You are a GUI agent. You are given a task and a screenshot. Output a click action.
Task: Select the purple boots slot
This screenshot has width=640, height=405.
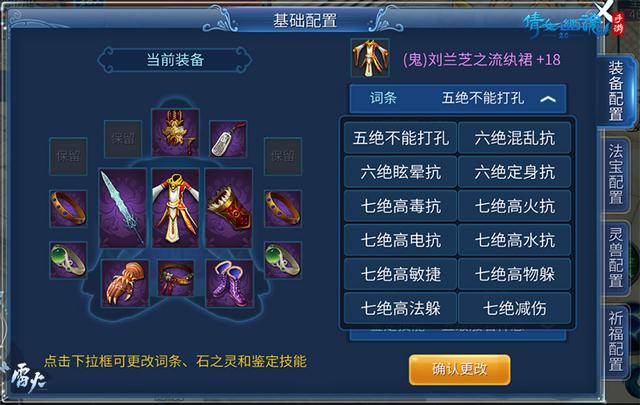(x=229, y=283)
